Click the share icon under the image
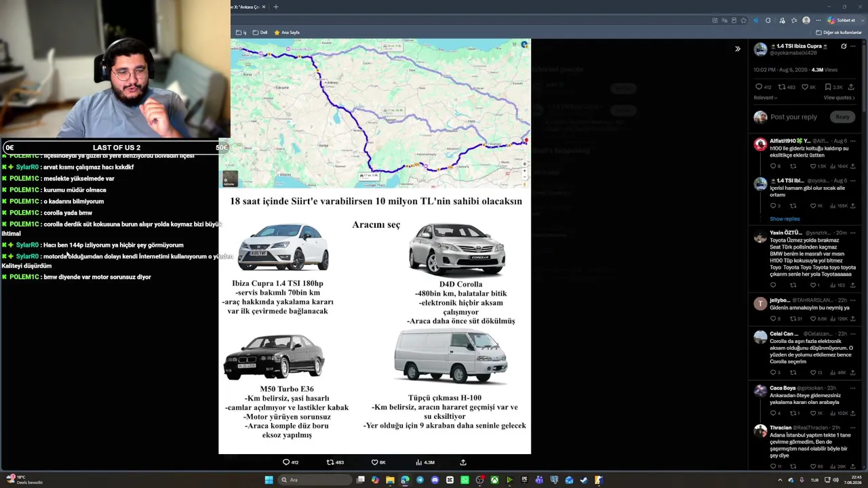Image resolution: width=868 pixels, height=488 pixels. point(463,462)
